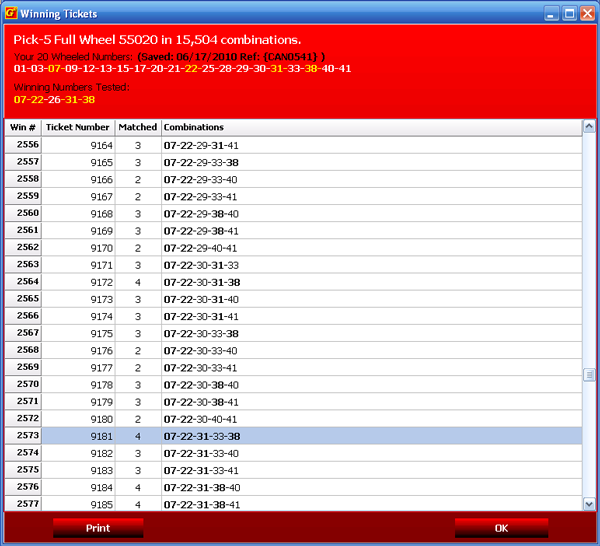Click ticket number 9184

[x=101, y=488]
